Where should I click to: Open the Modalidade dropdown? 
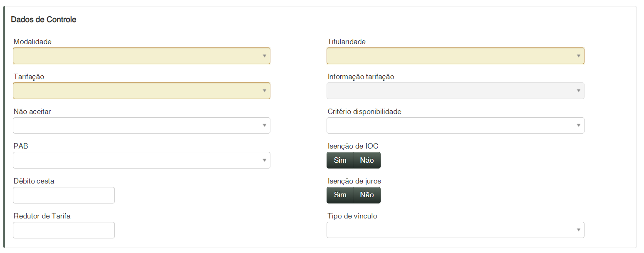coord(141,56)
